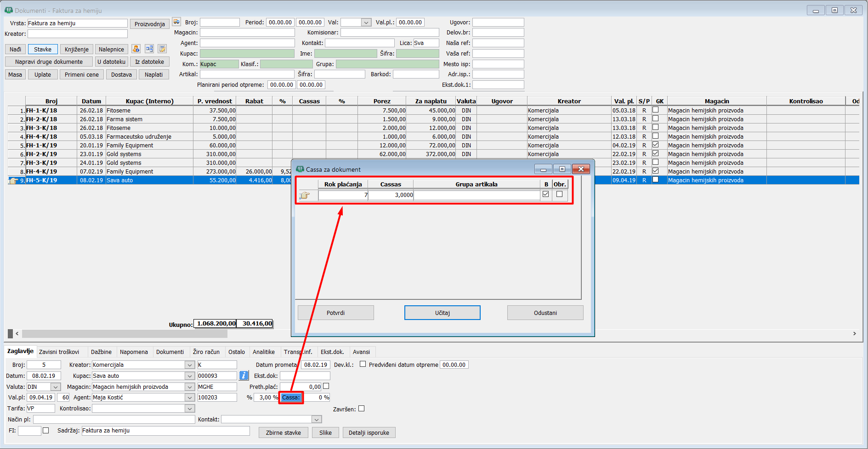Click the Grupa artikala column header in dialog
The width and height of the screenshot is (868, 449).
(x=477, y=184)
